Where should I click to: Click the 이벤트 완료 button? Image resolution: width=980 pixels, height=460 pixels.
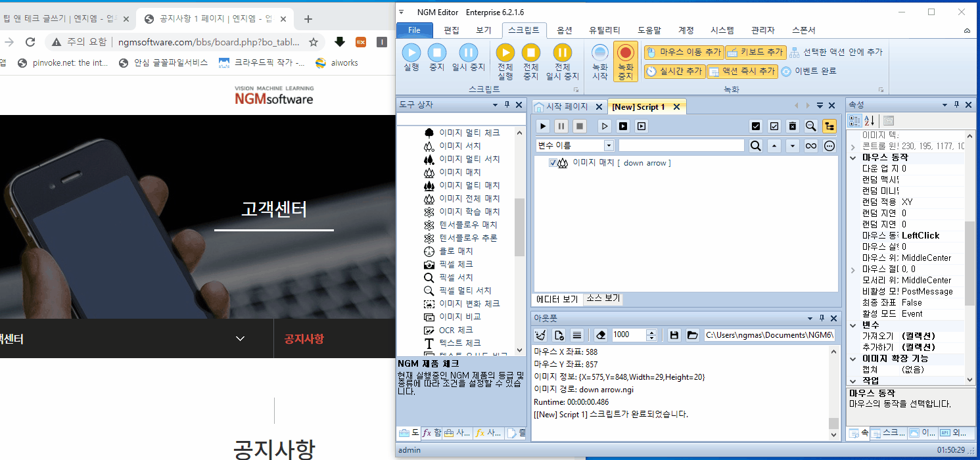click(x=808, y=71)
